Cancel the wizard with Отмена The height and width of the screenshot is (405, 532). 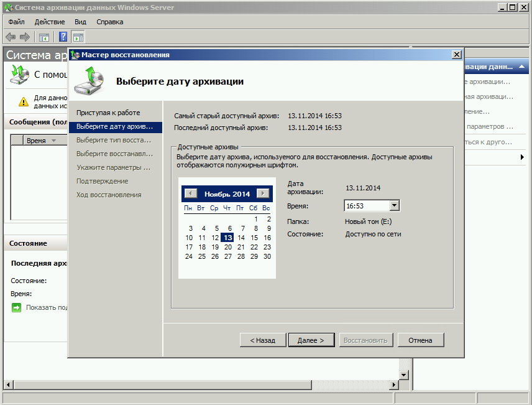click(421, 340)
